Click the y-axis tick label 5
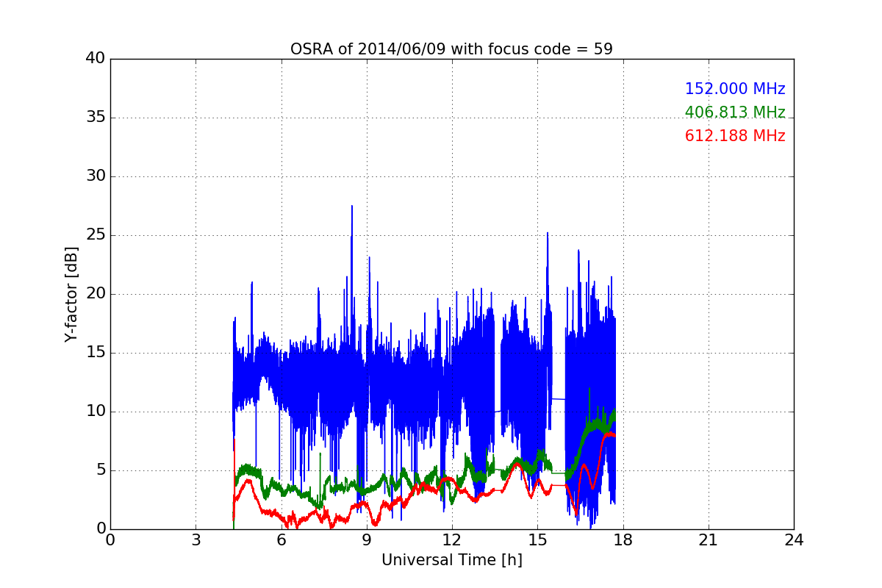The width and height of the screenshot is (882, 588). tap(101, 470)
